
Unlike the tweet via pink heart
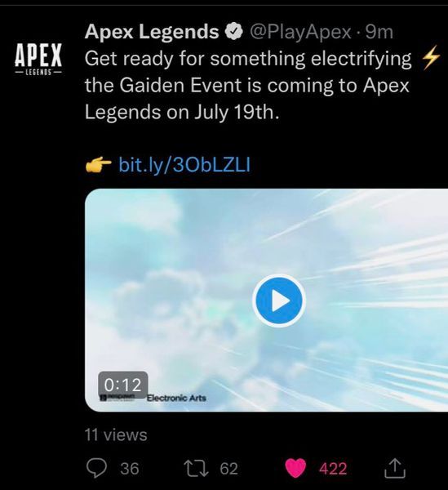click(x=295, y=468)
